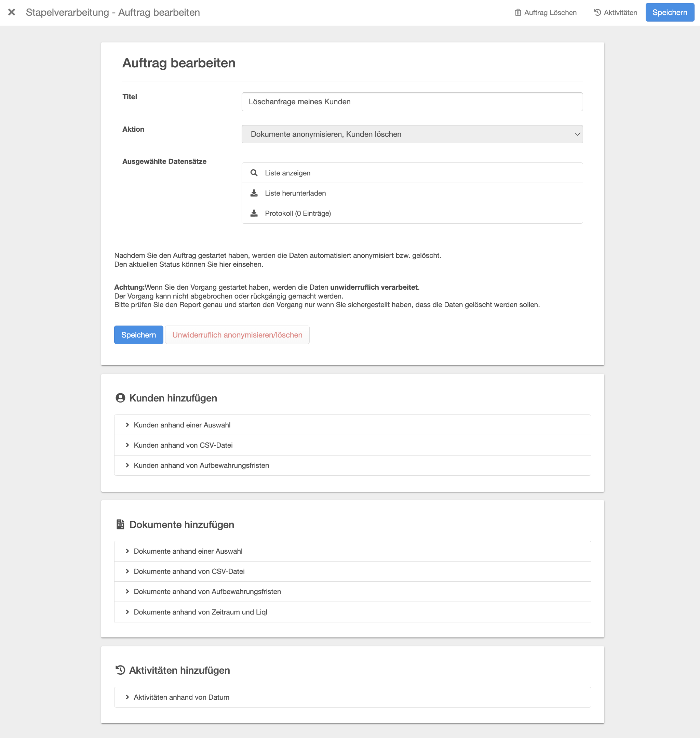The image size is (700, 738).
Task: Expand Aktivitäten anhand von Datum
Action: pos(181,697)
